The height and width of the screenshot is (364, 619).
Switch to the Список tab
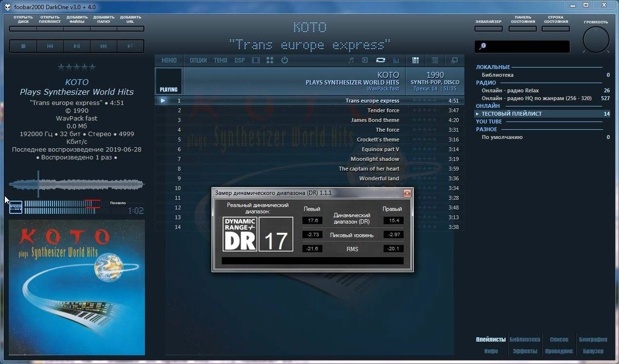click(559, 339)
